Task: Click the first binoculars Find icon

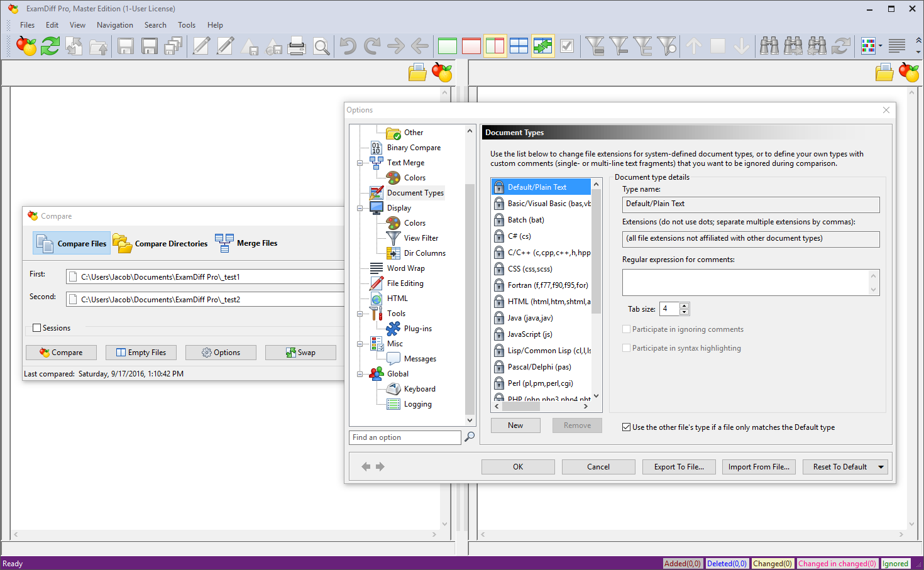Action: 769,46
